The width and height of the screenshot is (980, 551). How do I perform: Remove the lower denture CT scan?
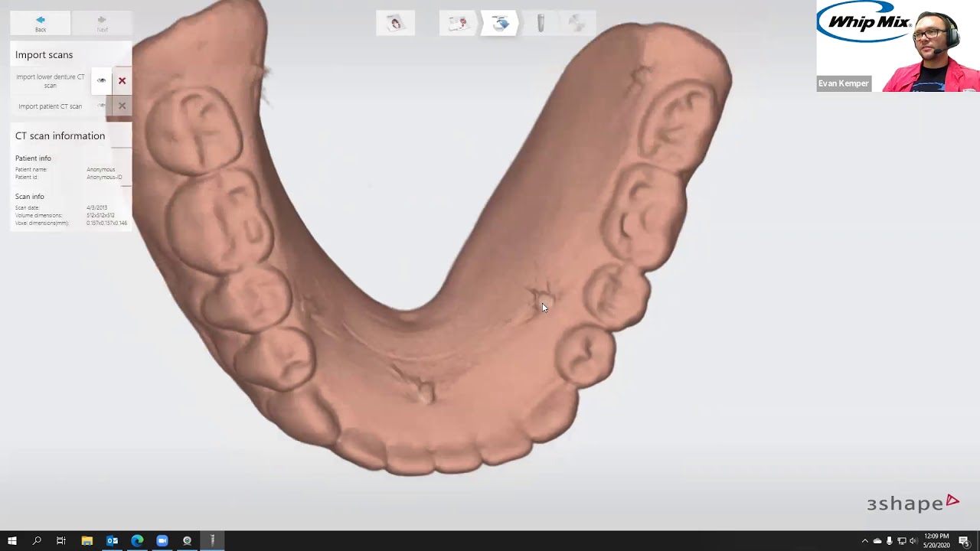[122, 80]
